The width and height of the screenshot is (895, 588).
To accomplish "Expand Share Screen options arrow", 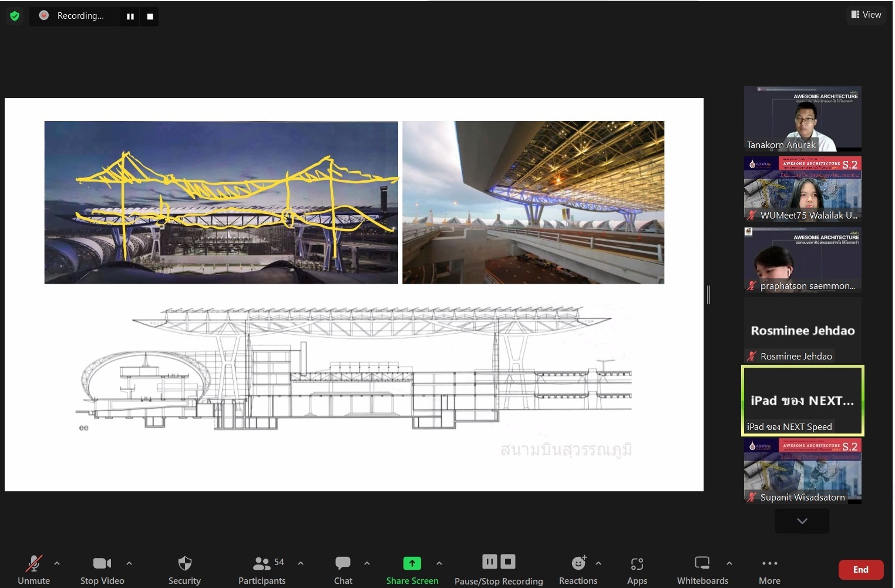I will coord(439,563).
